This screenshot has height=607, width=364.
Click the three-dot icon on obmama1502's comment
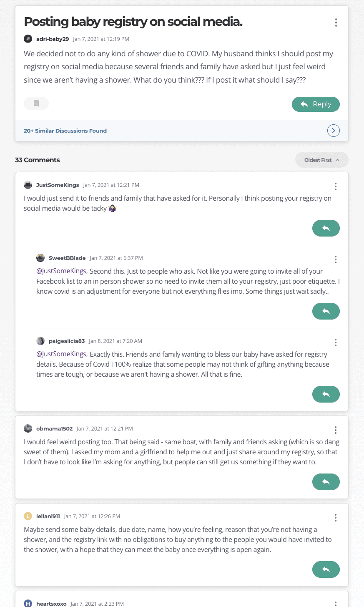pyautogui.click(x=335, y=430)
